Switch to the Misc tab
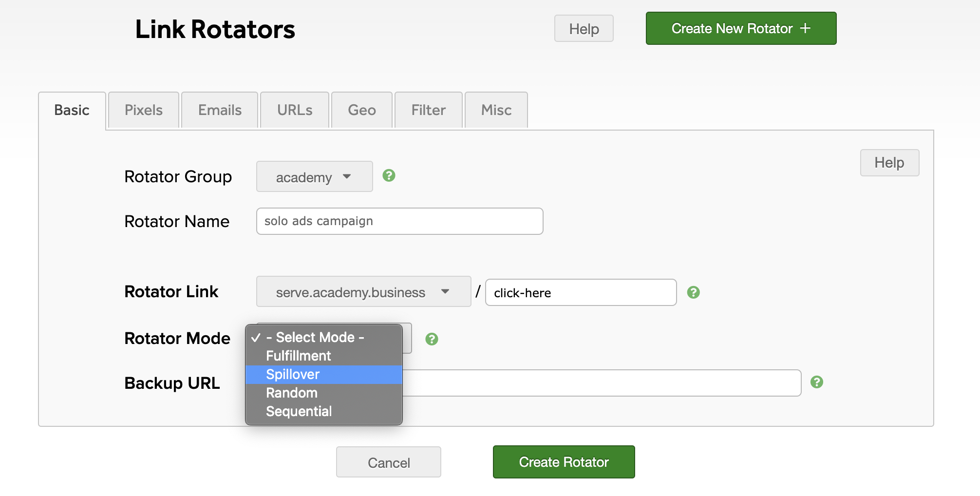 [x=496, y=110]
